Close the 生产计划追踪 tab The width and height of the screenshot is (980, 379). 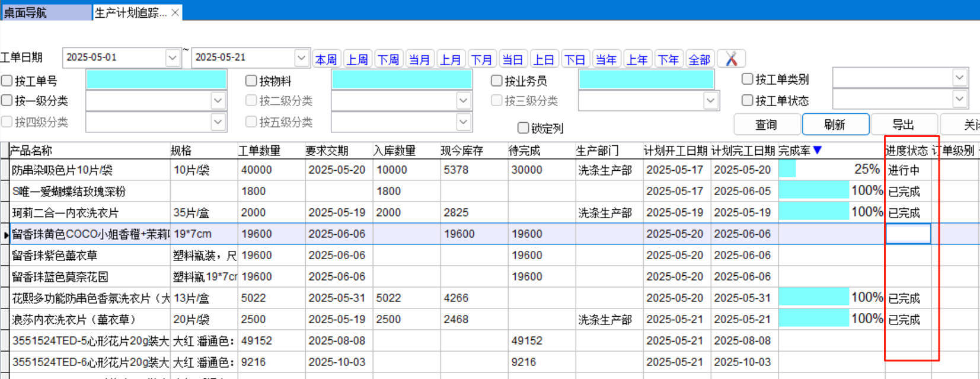click(x=175, y=12)
